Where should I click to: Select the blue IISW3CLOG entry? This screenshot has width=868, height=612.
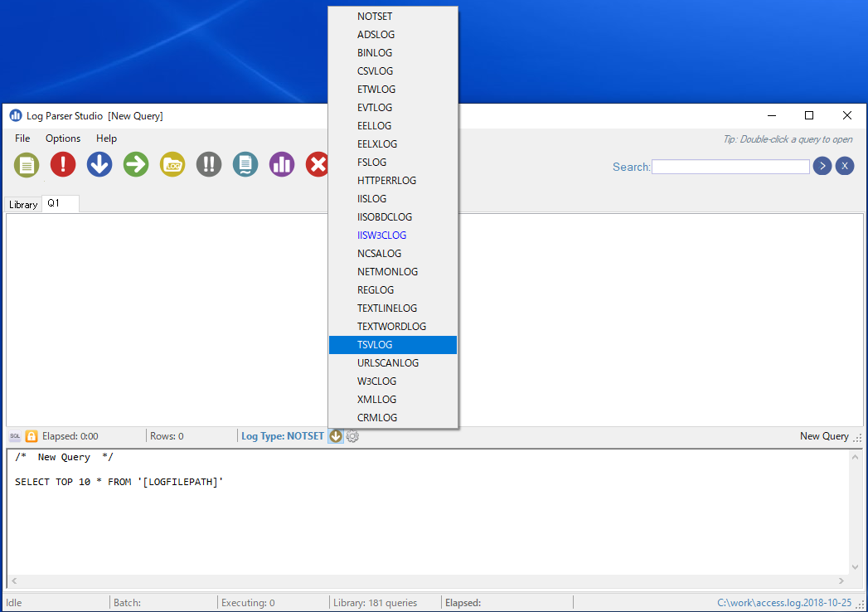point(393,236)
